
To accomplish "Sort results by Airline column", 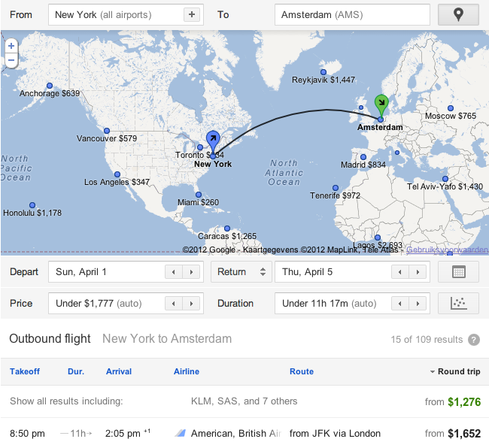I will pyautogui.click(x=186, y=371).
